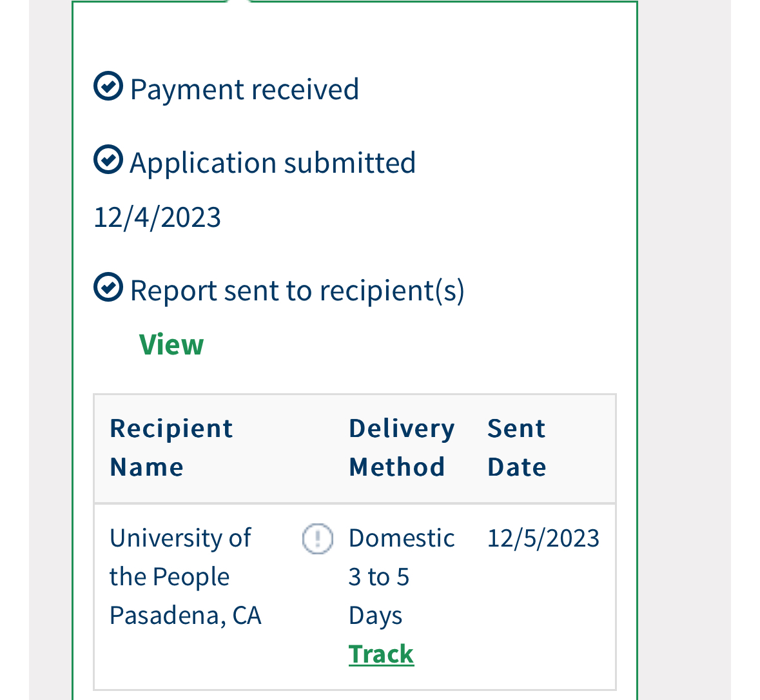Click the University of the People recipient name

click(180, 557)
